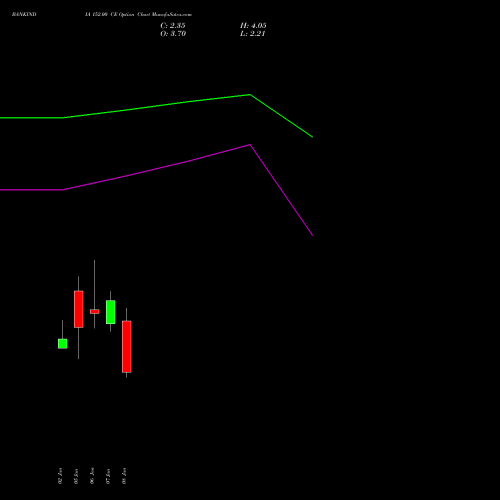The width and height of the screenshot is (500, 500).
Task: Select the long red candle for 08 Jan
Action: click(126, 347)
